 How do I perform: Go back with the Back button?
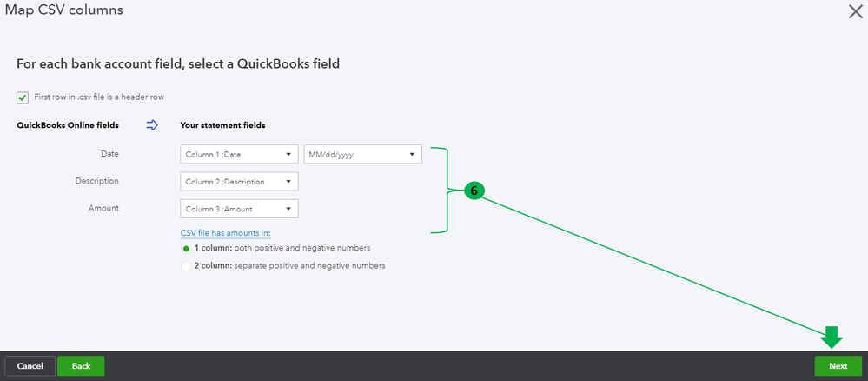click(81, 366)
